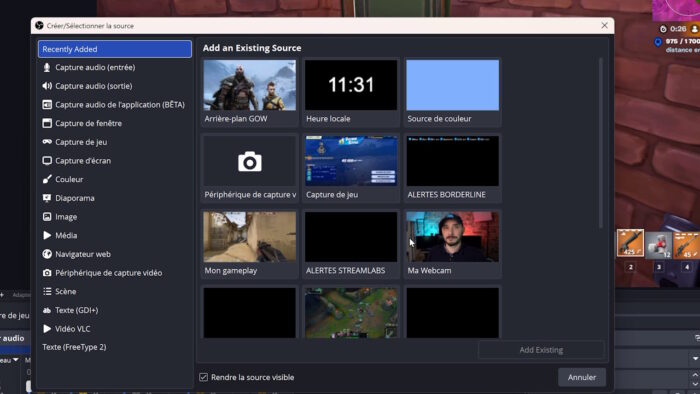
Task: Select the Capture de fenêtre label
Action: pyautogui.click(x=88, y=123)
